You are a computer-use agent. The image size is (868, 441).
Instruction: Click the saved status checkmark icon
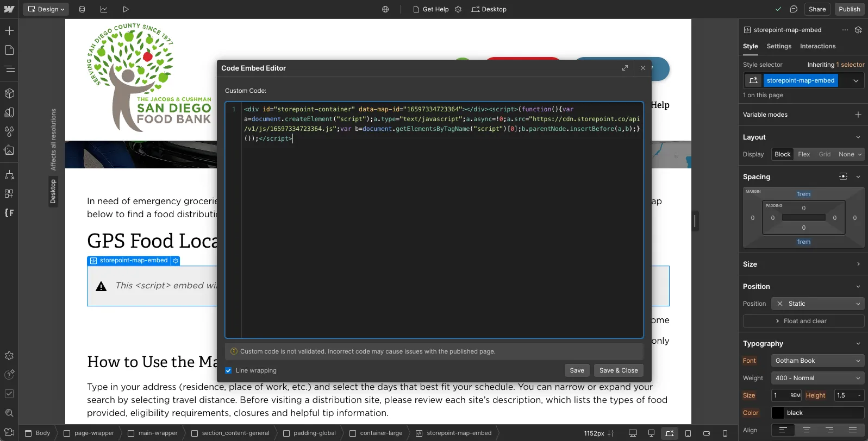coord(778,9)
